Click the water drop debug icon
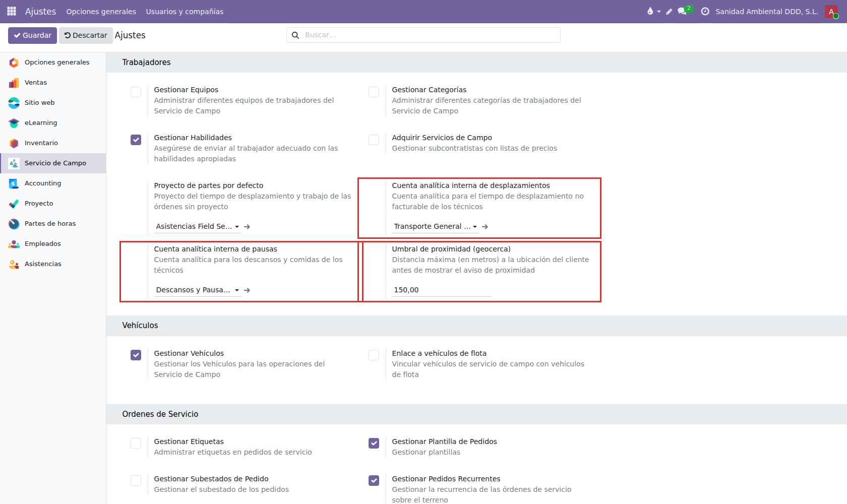The width and height of the screenshot is (847, 504). click(x=650, y=11)
